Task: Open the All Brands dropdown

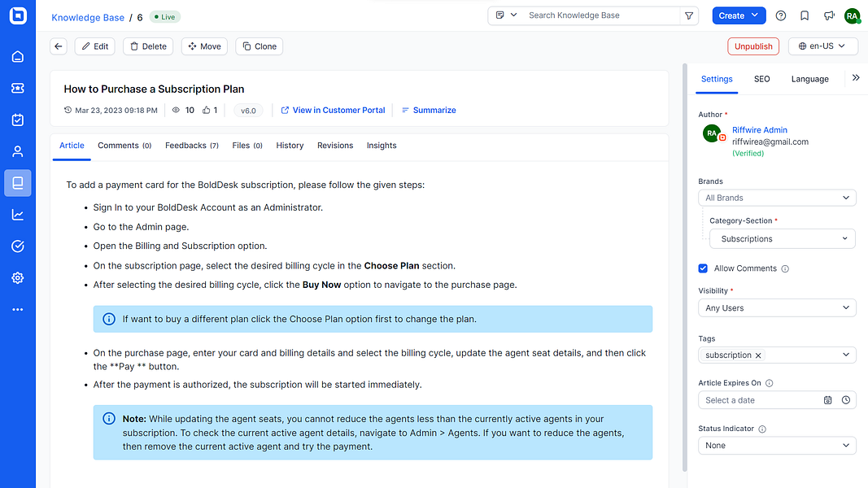Action: pyautogui.click(x=777, y=198)
